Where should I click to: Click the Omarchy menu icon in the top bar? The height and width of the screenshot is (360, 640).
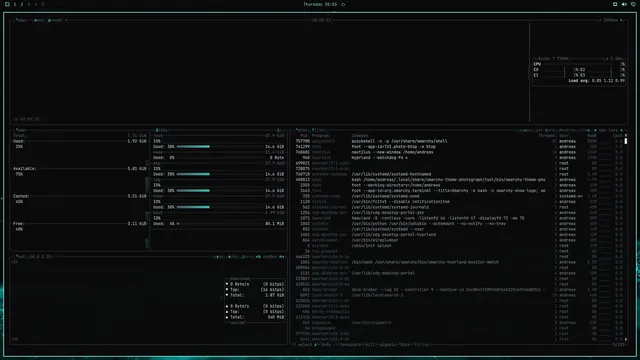pos(7,4)
